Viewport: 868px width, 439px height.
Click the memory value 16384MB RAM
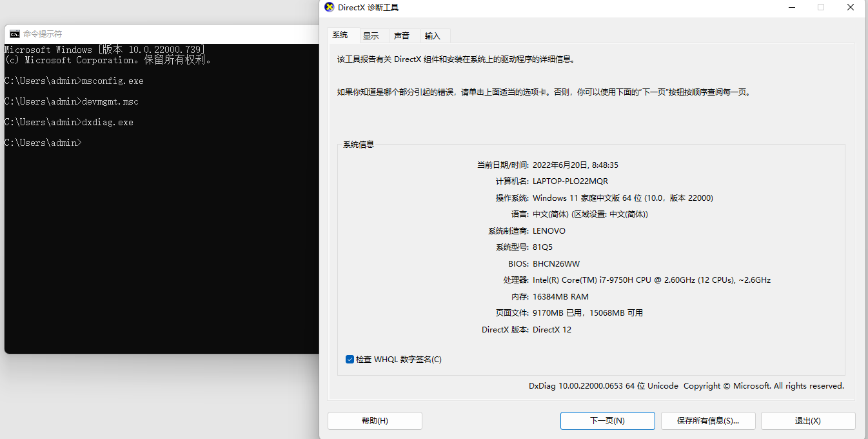[x=560, y=297]
